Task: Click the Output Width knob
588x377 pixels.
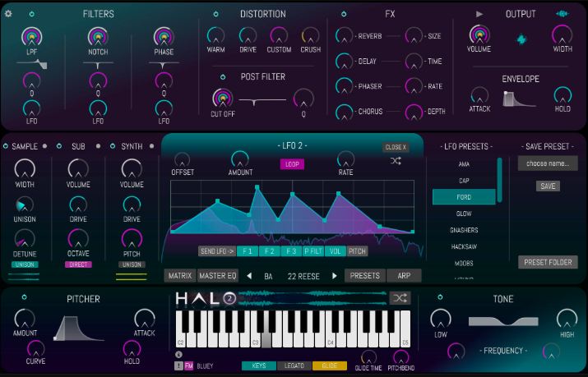Action: click(563, 34)
